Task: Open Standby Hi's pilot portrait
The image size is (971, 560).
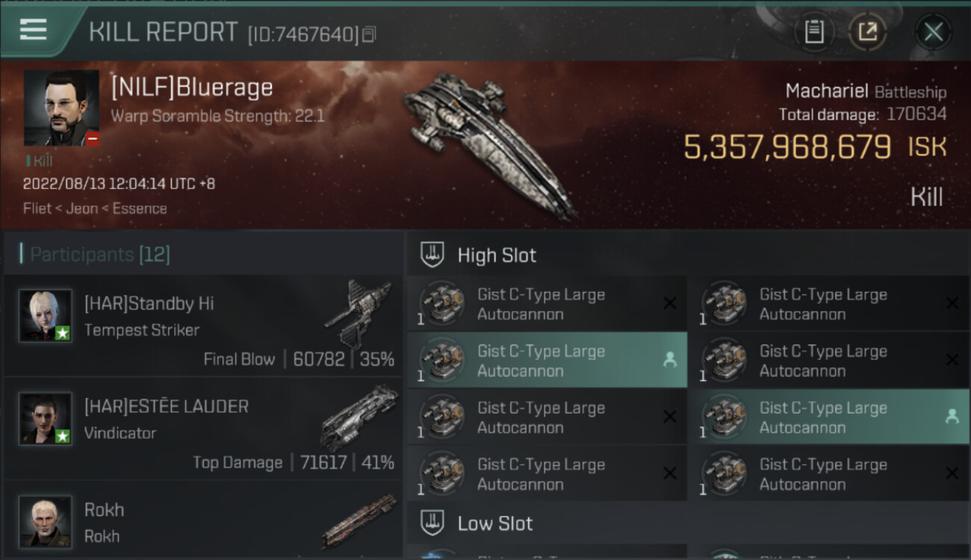Action: pyautogui.click(x=46, y=316)
